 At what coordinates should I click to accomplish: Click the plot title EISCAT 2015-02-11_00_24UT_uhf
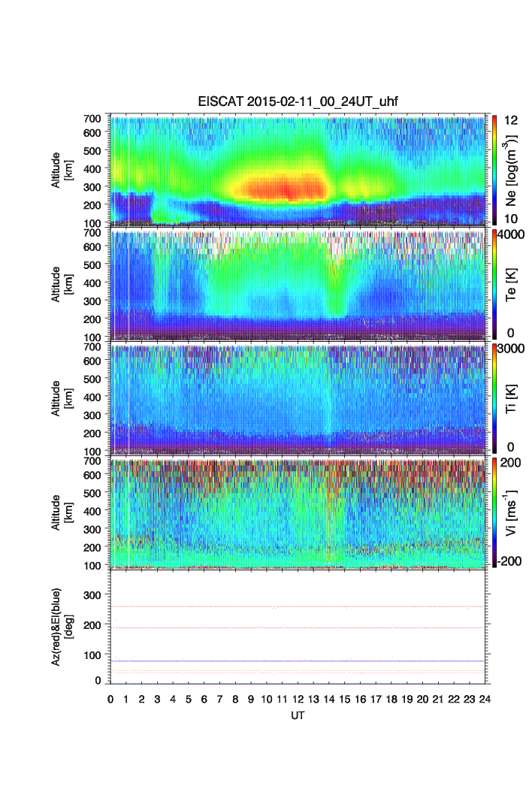point(298,101)
